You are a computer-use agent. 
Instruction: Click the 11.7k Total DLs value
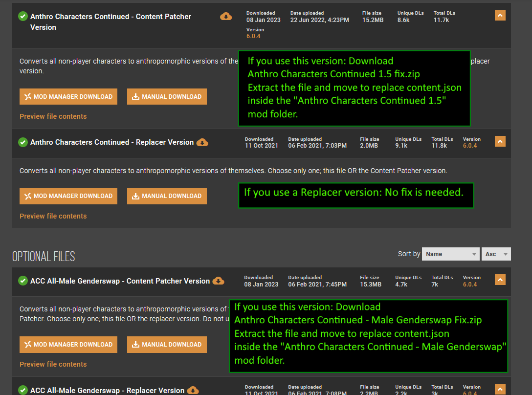[442, 20]
